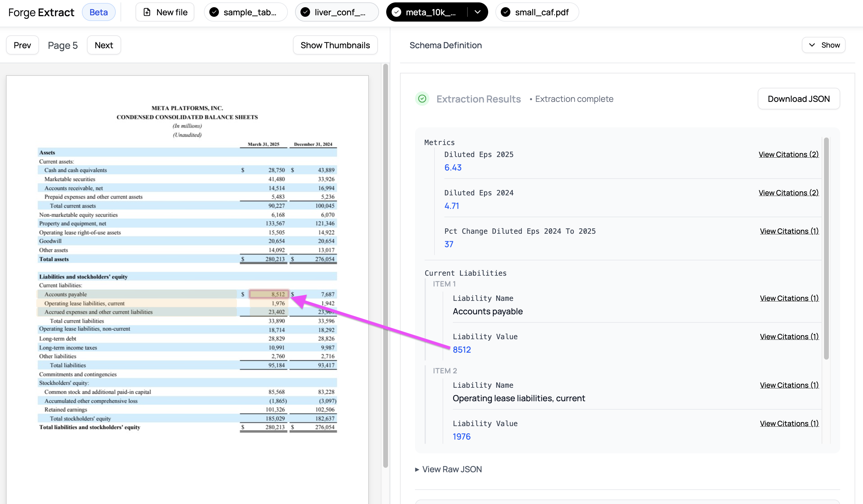The image size is (863, 504).
Task: Switch to the sample_tab file tab
Action: (246, 12)
